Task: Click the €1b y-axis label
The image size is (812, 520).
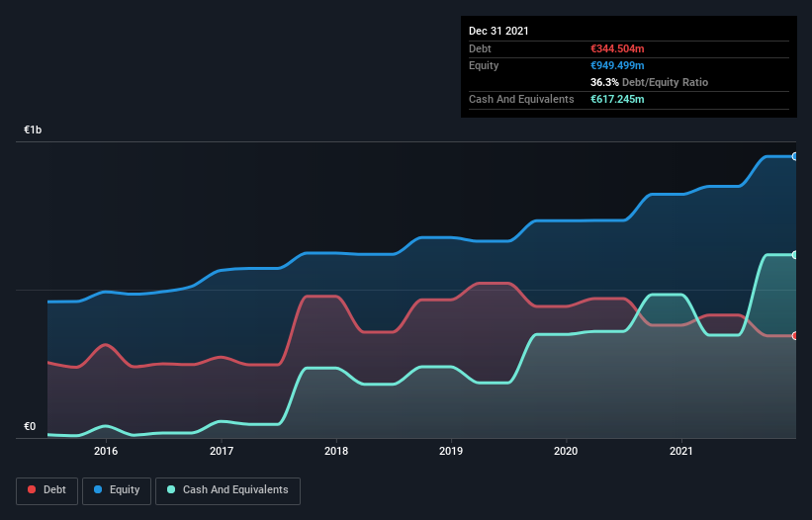Action: pos(33,130)
